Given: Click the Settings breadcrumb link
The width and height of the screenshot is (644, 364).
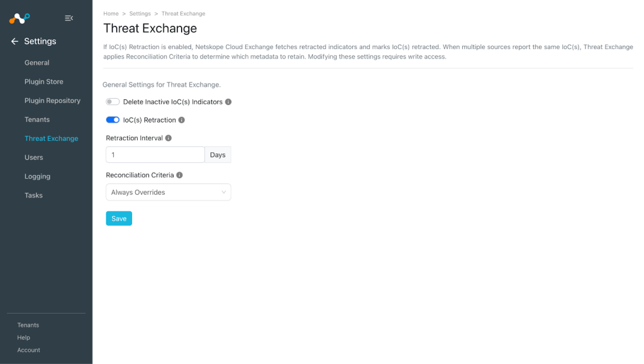Looking at the screenshot, I should click(140, 14).
